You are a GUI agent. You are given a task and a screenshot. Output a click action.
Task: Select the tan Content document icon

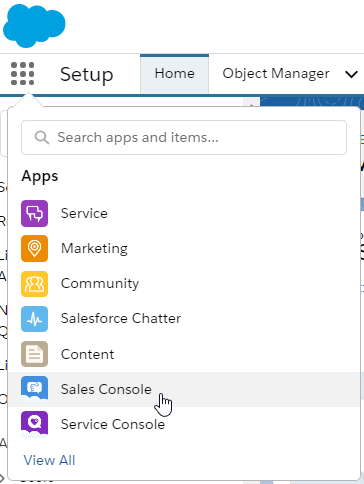(34, 354)
